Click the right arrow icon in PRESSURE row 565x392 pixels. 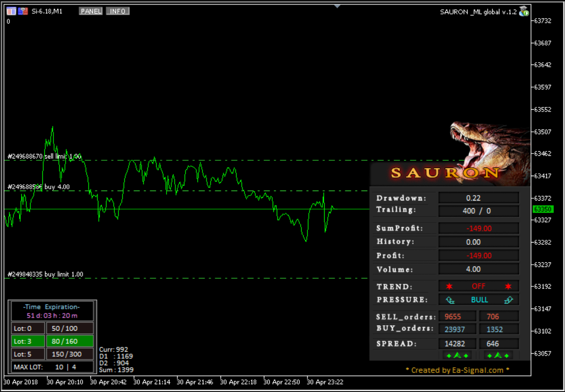tap(509, 299)
